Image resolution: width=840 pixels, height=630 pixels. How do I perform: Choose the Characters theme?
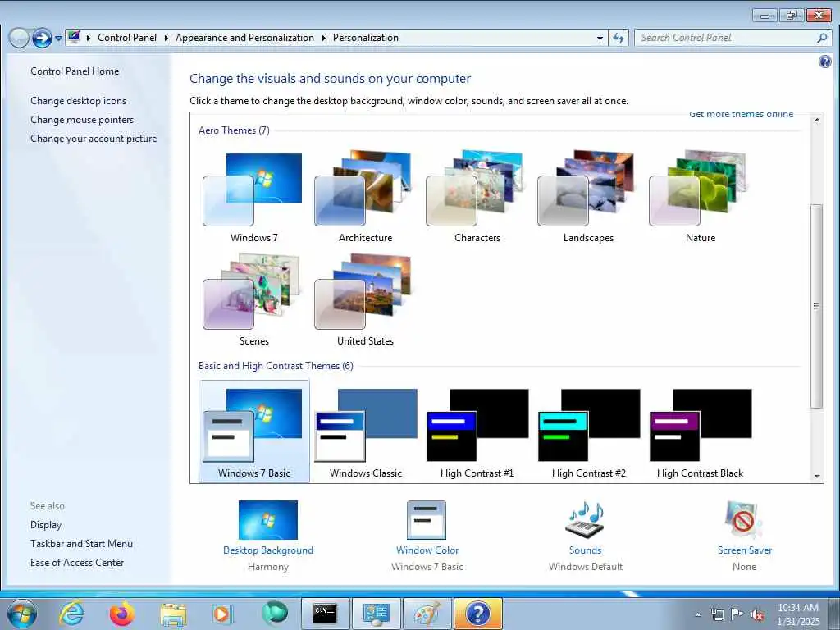pos(477,196)
